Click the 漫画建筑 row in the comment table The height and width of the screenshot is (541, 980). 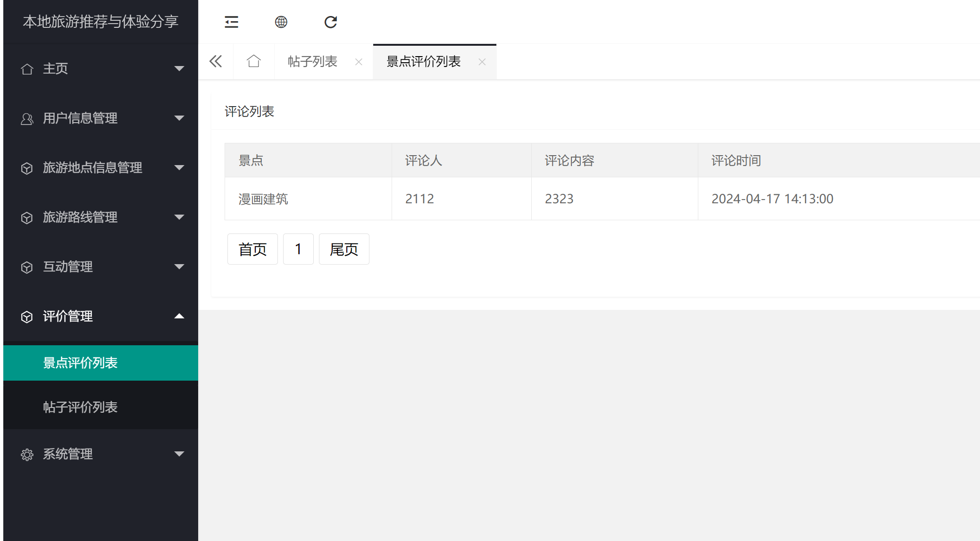coord(263,199)
